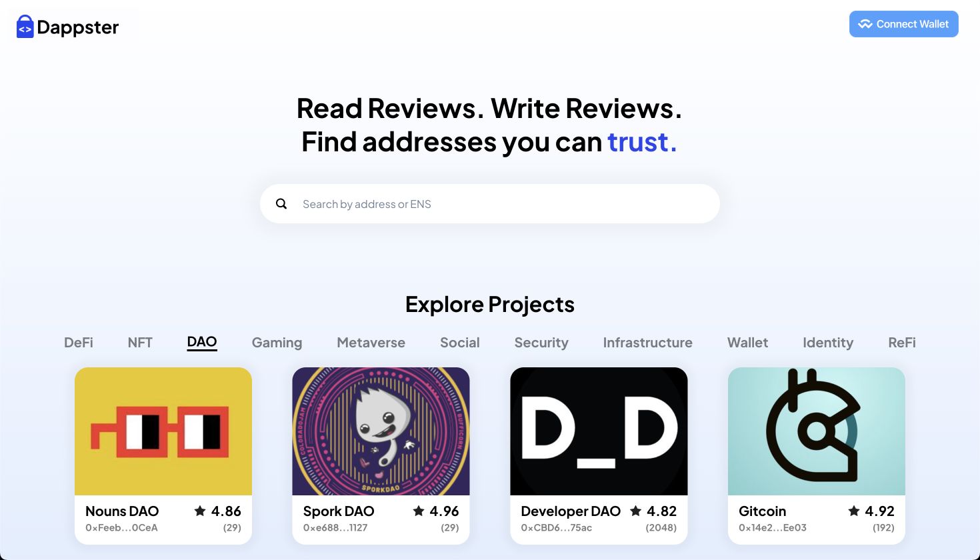Click the 4.92 rating on Gitcoin
The height and width of the screenshot is (560, 980).
(x=879, y=511)
